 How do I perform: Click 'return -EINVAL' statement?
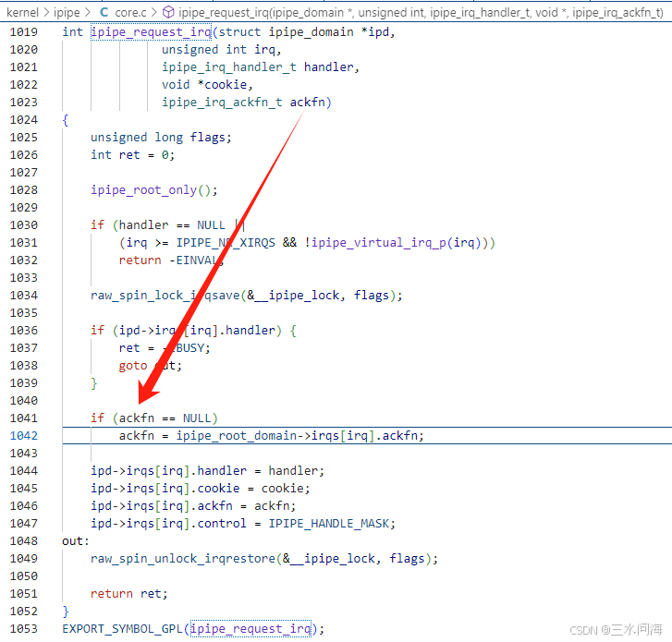point(171,260)
